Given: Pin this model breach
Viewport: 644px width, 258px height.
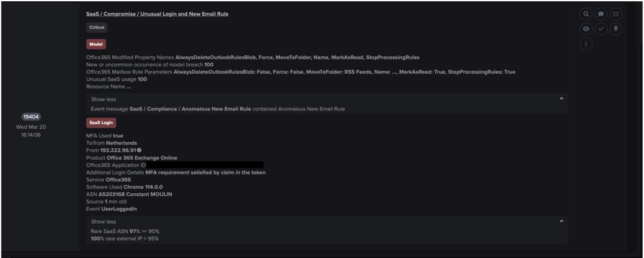Looking at the screenshot, I should click(x=616, y=29).
